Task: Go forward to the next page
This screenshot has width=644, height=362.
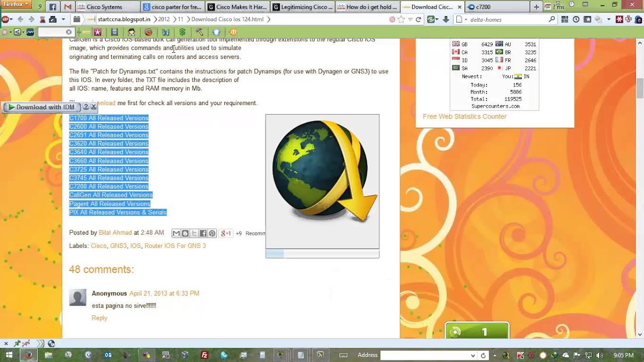Action: coord(31,19)
